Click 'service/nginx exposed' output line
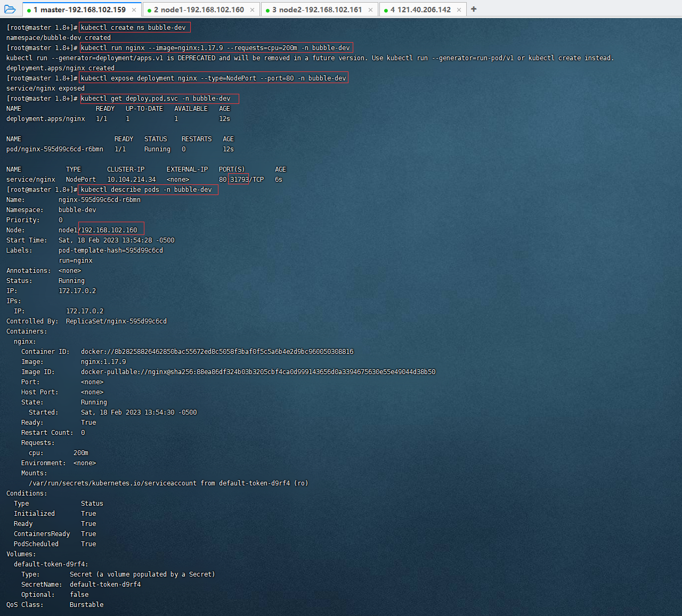The image size is (682, 616). point(45,88)
